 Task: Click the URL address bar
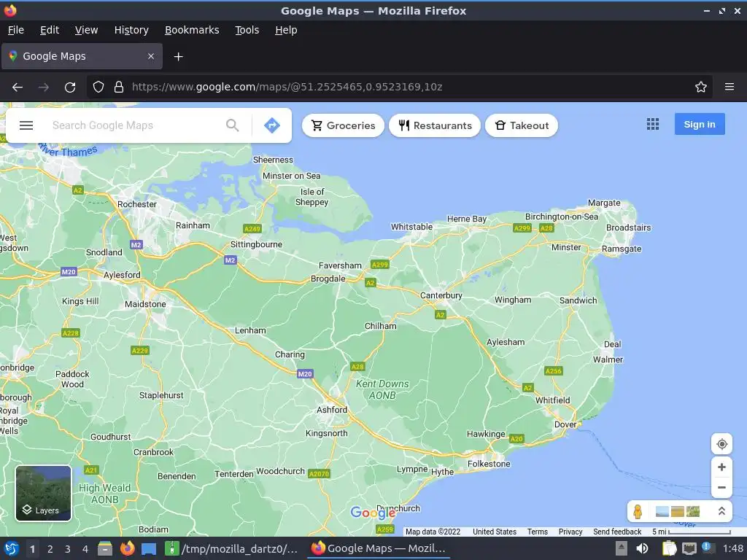click(x=400, y=87)
